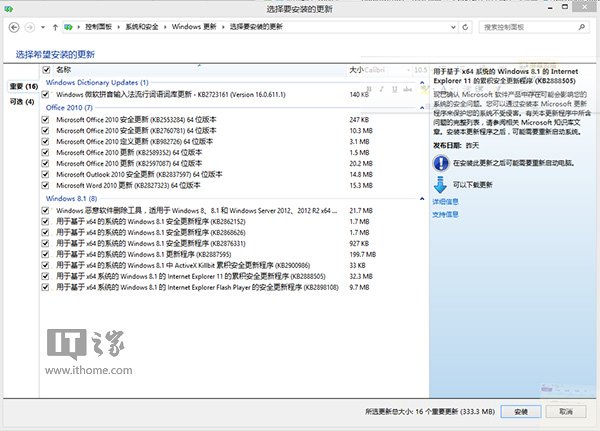Uncheck the KB2862152 security update checkbox

(45, 222)
